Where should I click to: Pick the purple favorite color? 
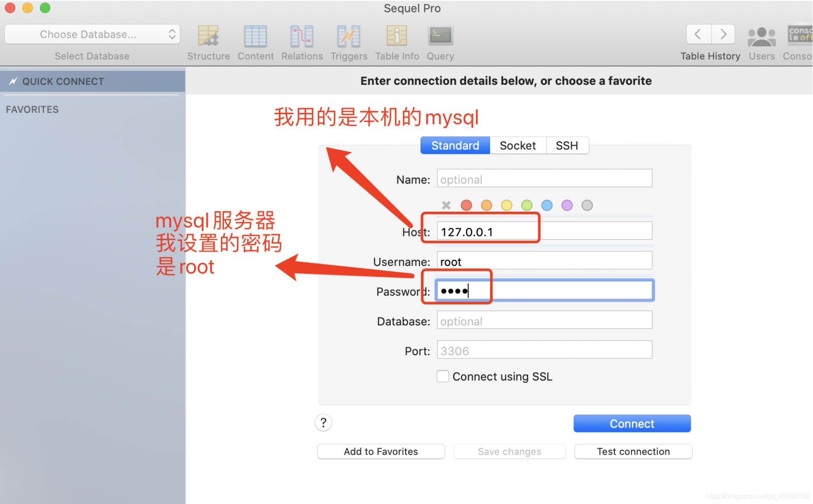click(567, 205)
